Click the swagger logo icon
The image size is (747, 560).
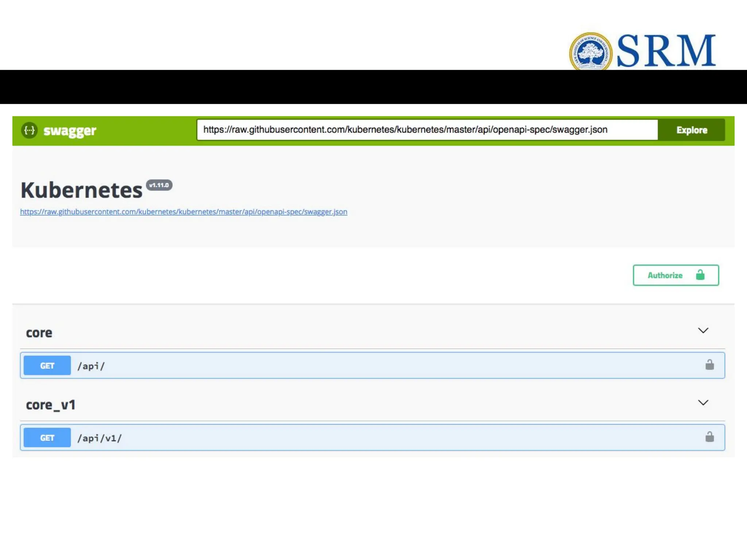tap(29, 130)
